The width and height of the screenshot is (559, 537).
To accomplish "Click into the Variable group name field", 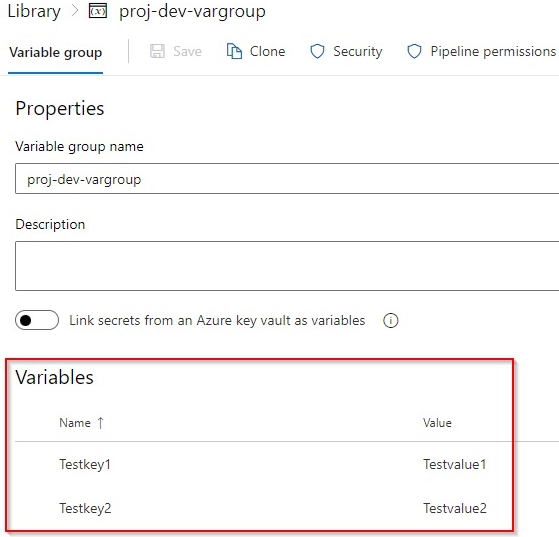I will pos(287,179).
